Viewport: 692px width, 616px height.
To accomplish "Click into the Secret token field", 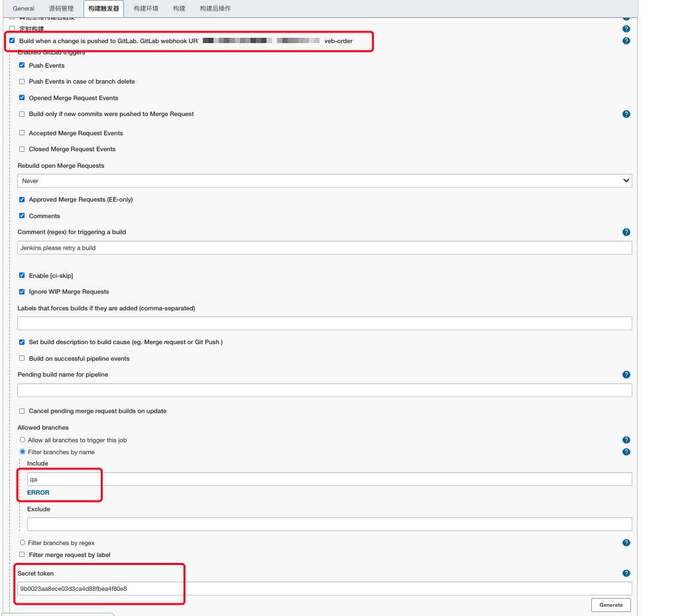I will 324,589.
